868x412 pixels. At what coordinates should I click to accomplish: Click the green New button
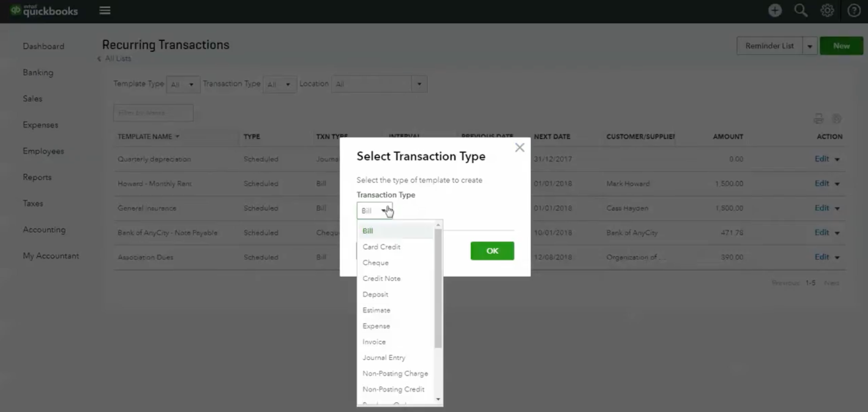click(x=841, y=46)
